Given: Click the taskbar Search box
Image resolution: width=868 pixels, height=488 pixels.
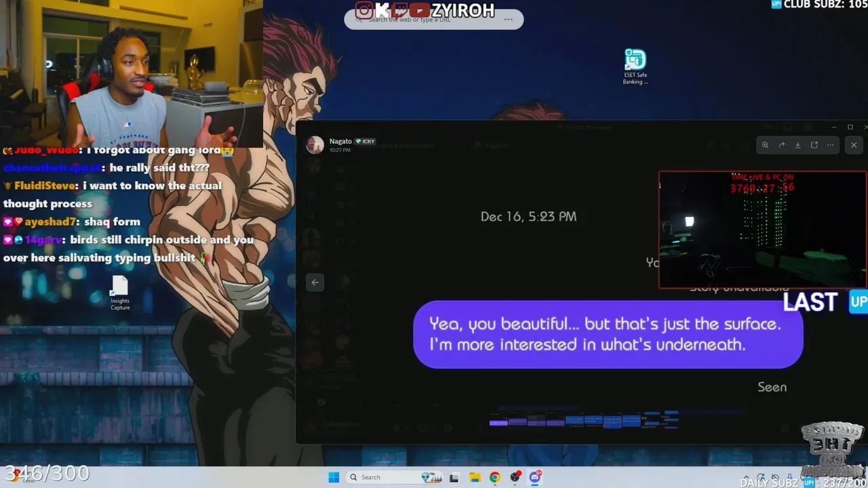Looking at the screenshot, I should [395, 477].
